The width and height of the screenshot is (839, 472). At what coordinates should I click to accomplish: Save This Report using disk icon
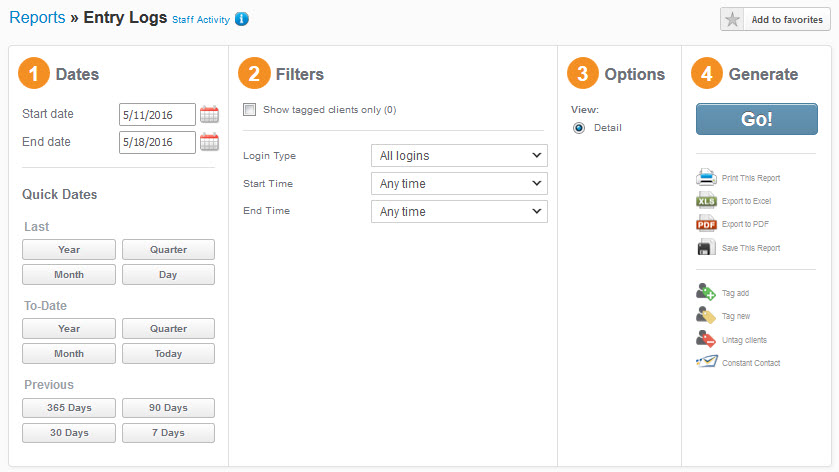707,247
